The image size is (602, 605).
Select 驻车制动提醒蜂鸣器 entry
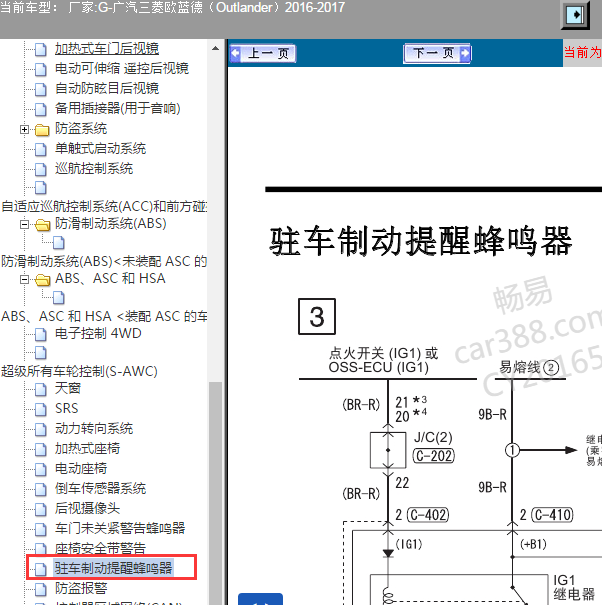(x=113, y=568)
